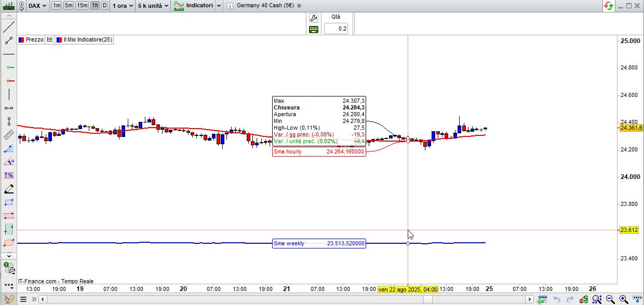Click the horizontal scrollbar right arrow

click(529, 299)
